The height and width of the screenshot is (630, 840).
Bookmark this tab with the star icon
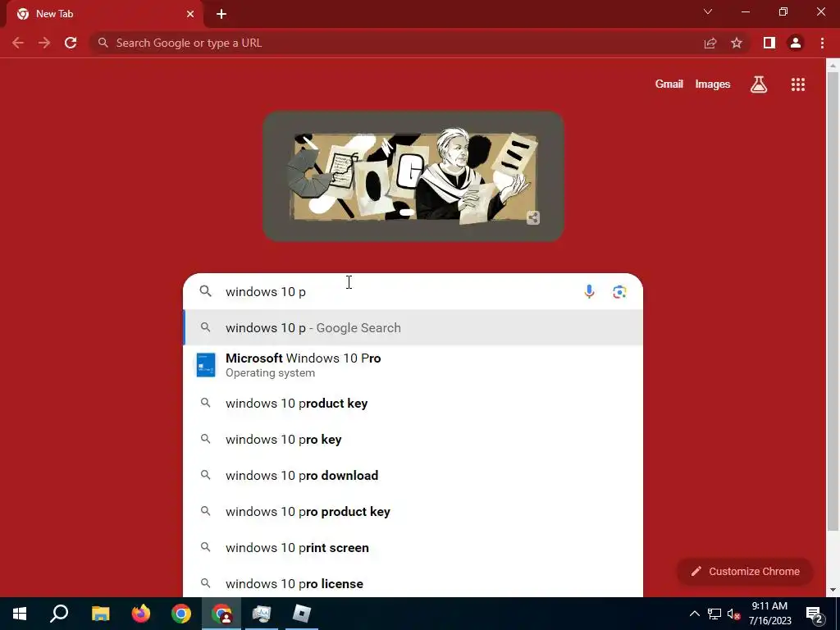point(737,43)
